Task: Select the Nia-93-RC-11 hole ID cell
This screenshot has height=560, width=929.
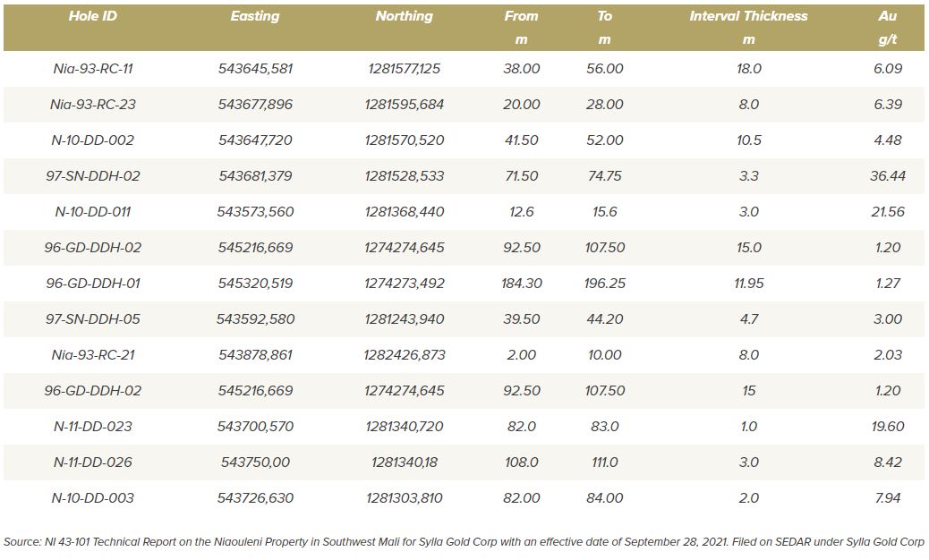Action: click(93, 69)
